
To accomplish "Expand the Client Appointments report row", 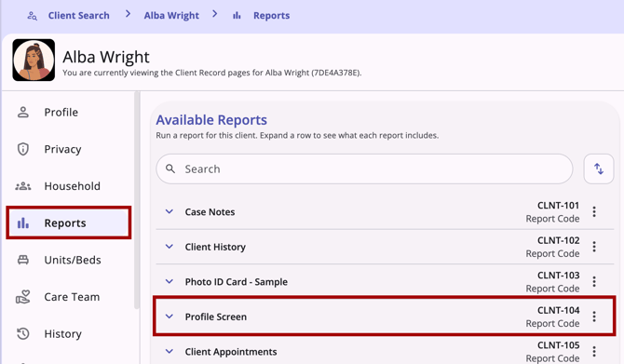I will tap(170, 352).
